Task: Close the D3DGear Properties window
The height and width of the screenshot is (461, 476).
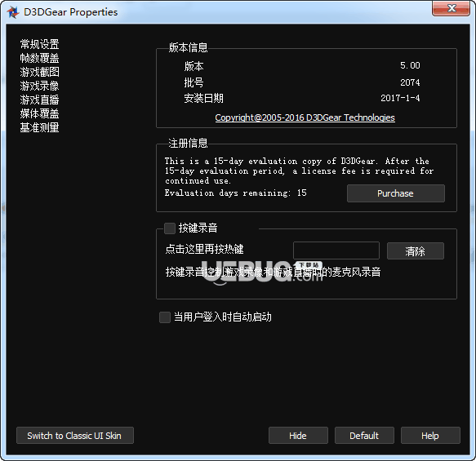Action: pos(452,8)
